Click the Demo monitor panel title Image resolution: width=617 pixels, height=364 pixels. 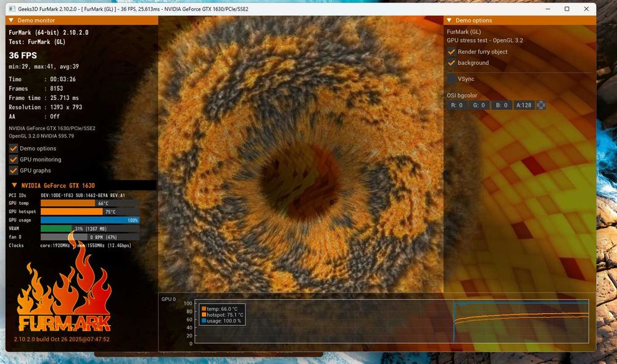pos(36,20)
